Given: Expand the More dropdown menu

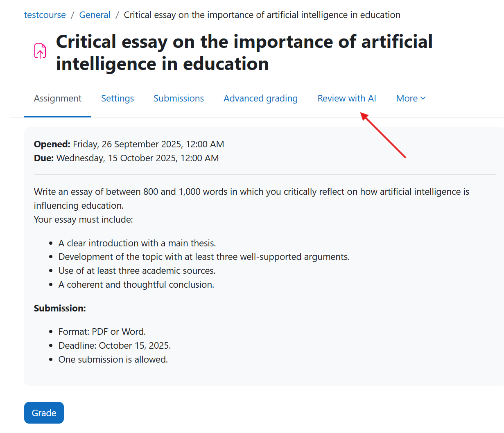Looking at the screenshot, I should tap(410, 98).
